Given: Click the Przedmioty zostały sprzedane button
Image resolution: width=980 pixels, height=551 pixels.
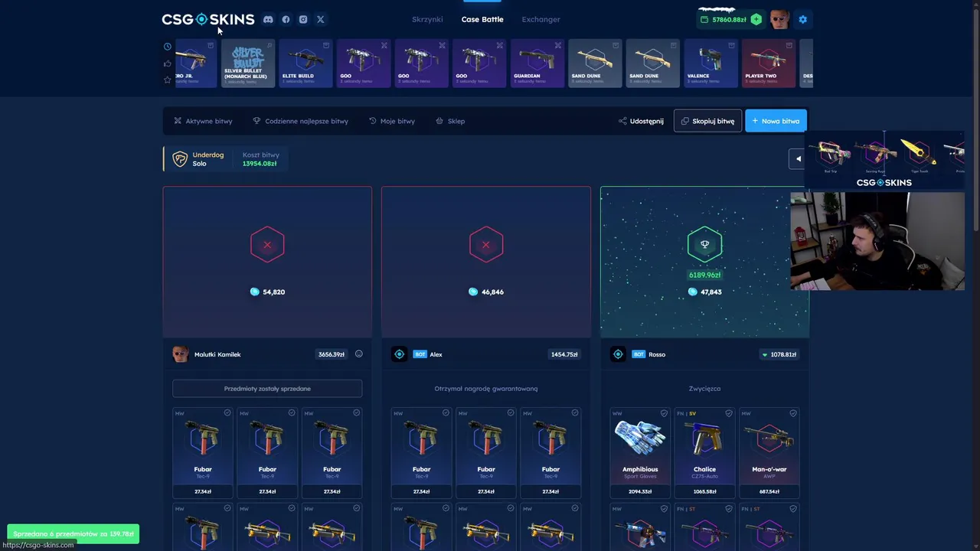Looking at the screenshot, I should [267, 388].
